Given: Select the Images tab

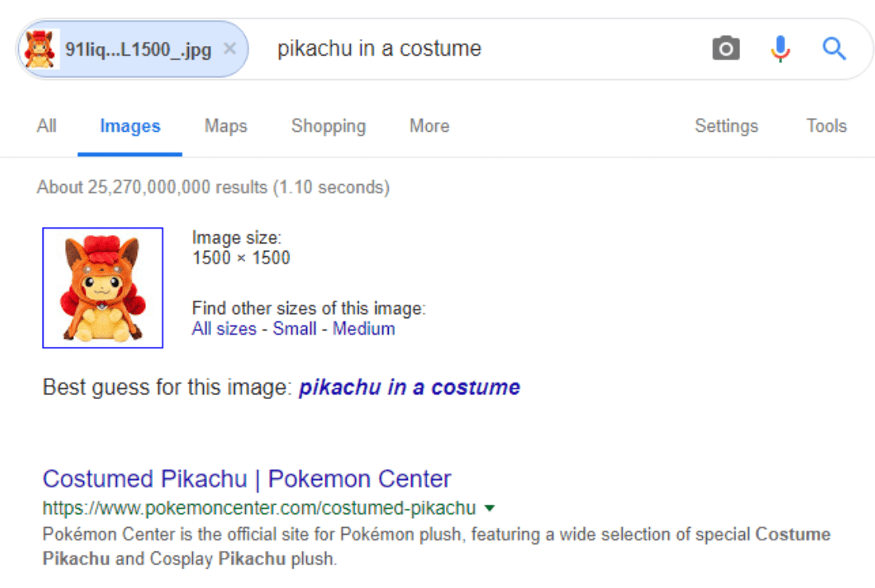Looking at the screenshot, I should (130, 126).
